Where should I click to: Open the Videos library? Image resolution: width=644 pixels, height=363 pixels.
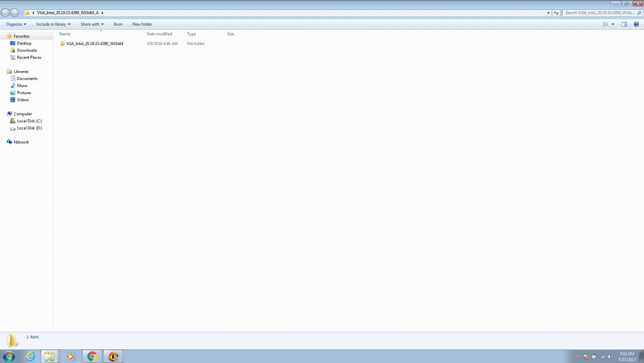(23, 100)
